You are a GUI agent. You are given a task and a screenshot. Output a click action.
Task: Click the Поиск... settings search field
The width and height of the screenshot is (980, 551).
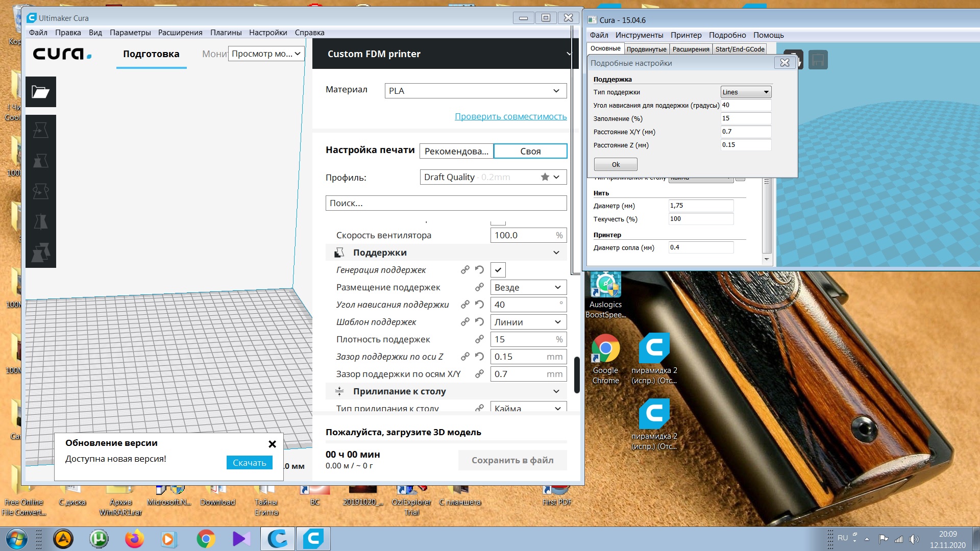tap(446, 203)
